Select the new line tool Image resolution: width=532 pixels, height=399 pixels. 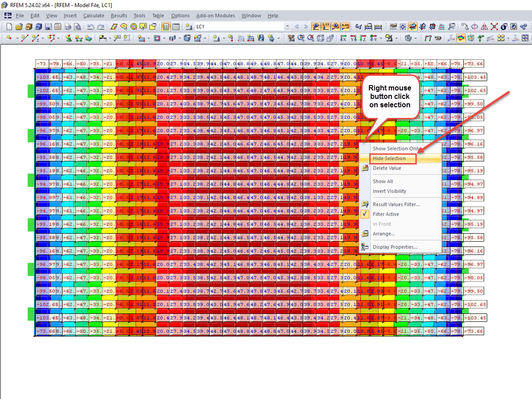point(25,38)
